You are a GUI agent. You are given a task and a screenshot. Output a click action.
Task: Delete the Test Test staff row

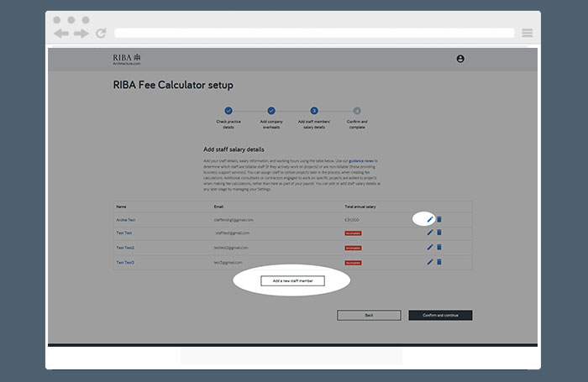click(x=439, y=233)
